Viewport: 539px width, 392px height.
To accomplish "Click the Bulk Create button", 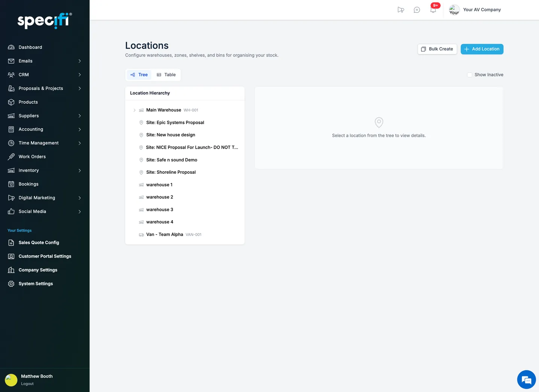I will pos(437,49).
